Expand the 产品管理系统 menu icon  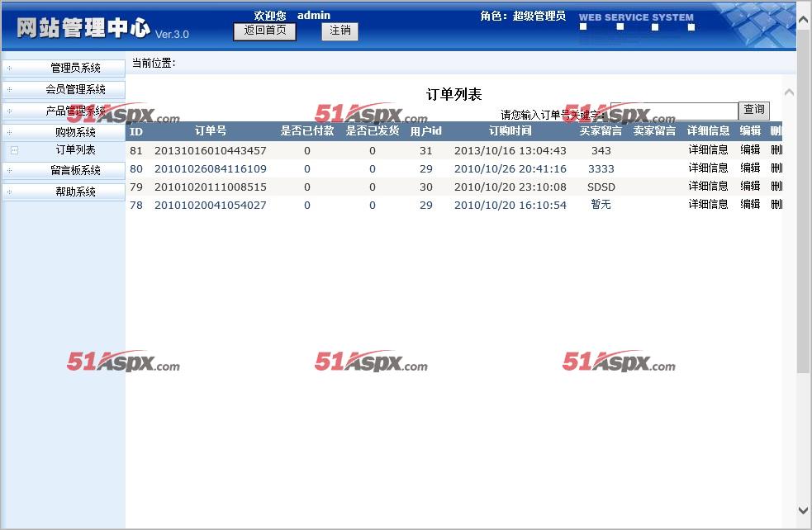coord(9,111)
